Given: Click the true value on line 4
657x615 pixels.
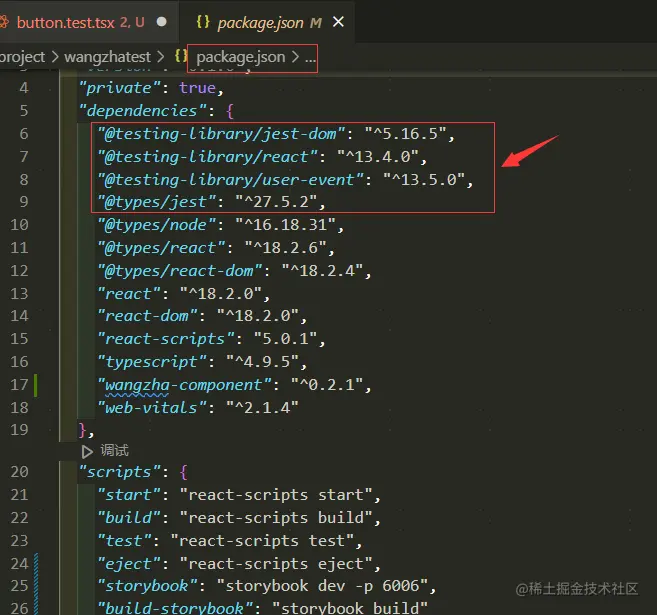Looking at the screenshot, I should [x=197, y=88].
